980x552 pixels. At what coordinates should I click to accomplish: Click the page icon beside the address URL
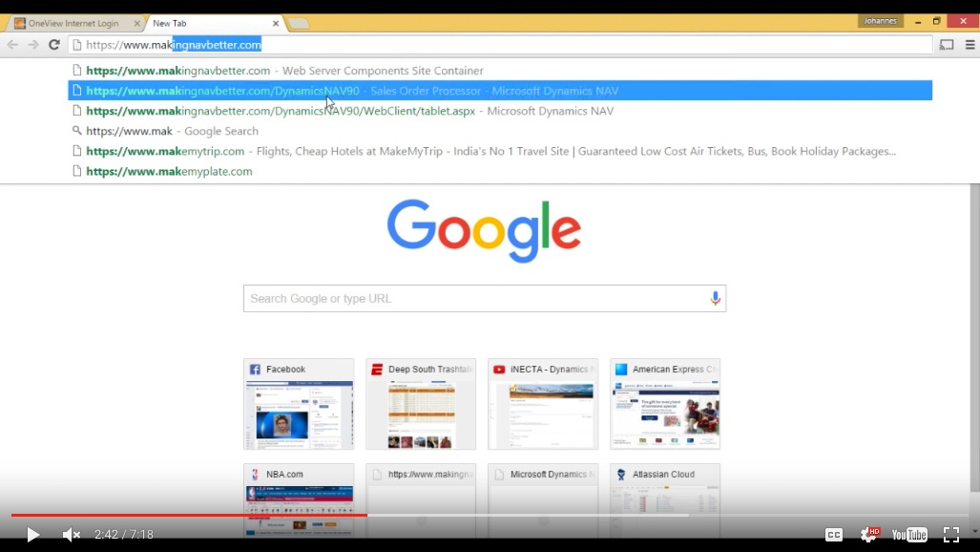(x=77, y=45)
